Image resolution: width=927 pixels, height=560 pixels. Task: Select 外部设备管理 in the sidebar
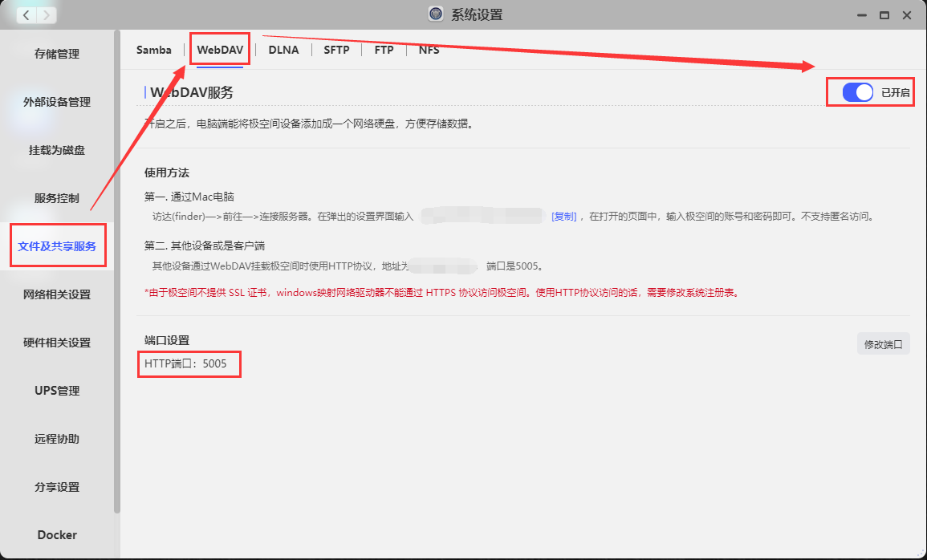pyautogui.click(x=57, y=102)
